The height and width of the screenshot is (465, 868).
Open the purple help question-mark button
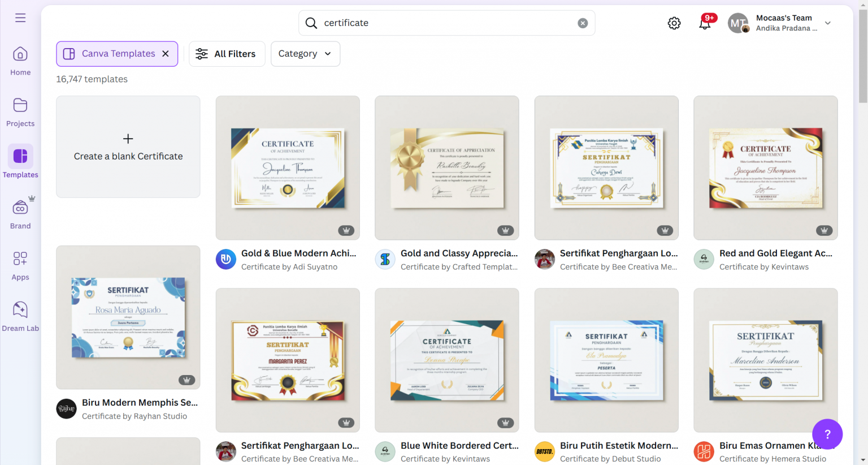click(x=827, y=434)
